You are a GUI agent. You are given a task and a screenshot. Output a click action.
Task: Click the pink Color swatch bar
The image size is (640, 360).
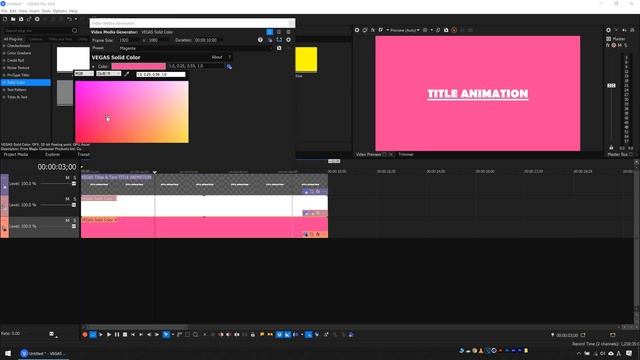coord(139,66)
